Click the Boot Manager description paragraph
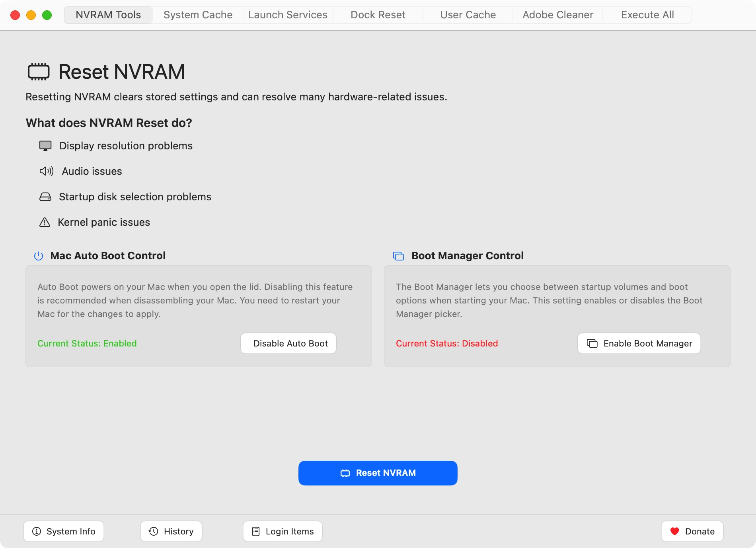This screenshot has width=756, height=548. pyautogui.click(x=549, y=300)
